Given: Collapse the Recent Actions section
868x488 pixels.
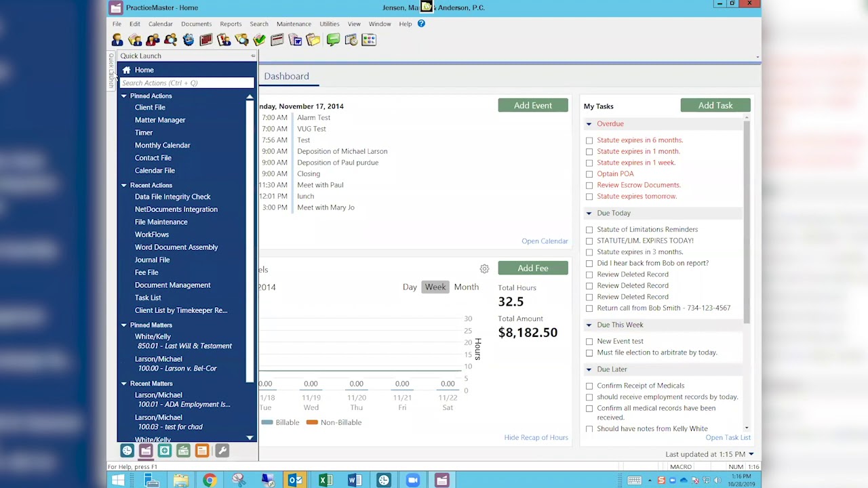Looking at the screenshot, I should coord(124,186).
